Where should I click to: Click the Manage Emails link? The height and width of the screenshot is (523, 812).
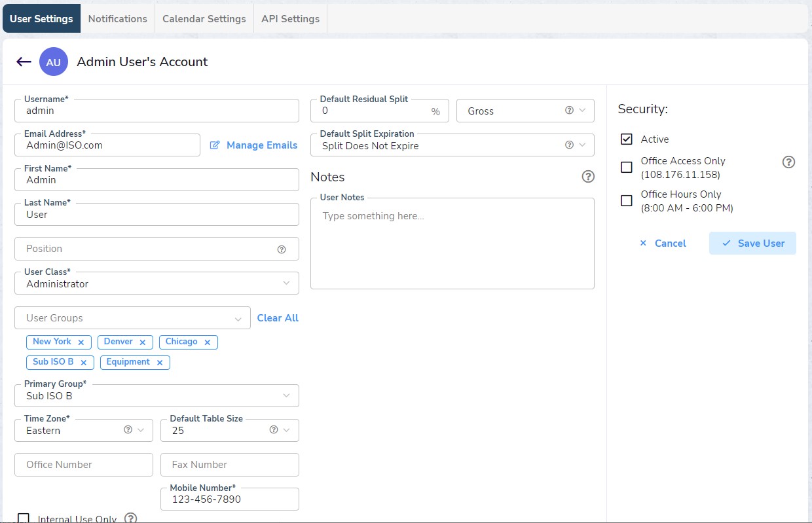tap(262, 145)
